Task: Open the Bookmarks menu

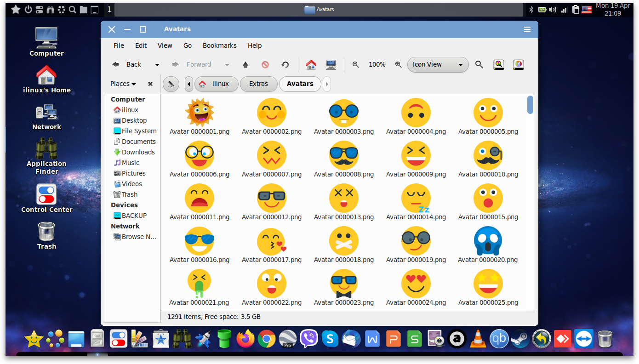Action: tap(220, 45)
